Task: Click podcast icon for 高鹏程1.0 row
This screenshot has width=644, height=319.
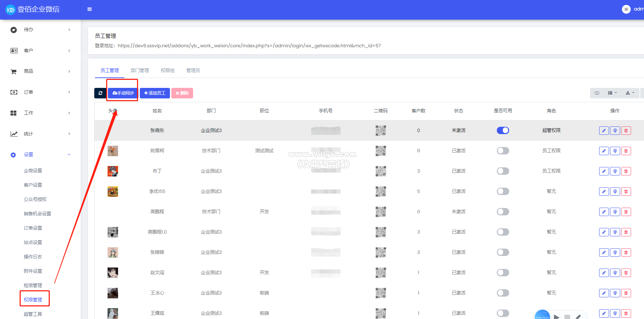Action: coord(615,232)
